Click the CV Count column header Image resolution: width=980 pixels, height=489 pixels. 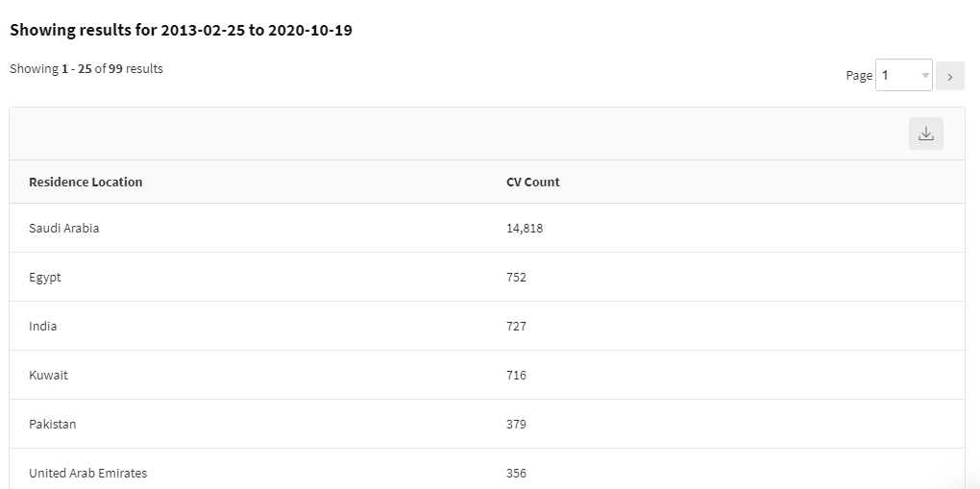click(x=533, y=182)
